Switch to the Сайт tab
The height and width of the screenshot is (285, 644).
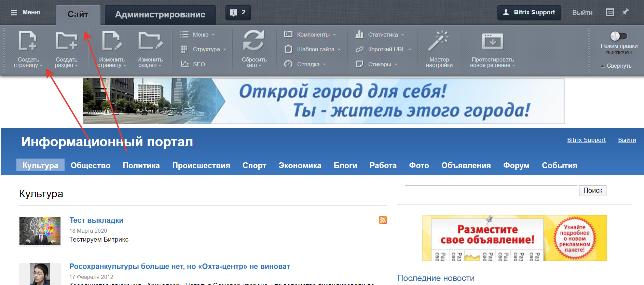coord(78,15)
